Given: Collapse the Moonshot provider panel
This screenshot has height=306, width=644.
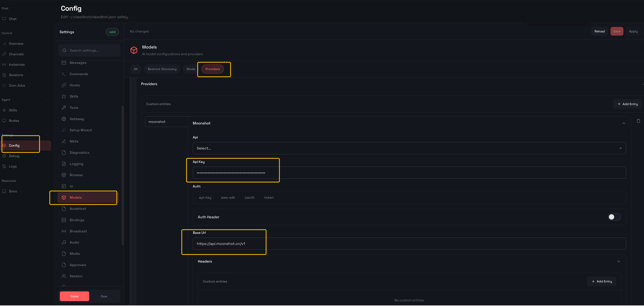Looking at the screenshot, I should pos(623,123).
